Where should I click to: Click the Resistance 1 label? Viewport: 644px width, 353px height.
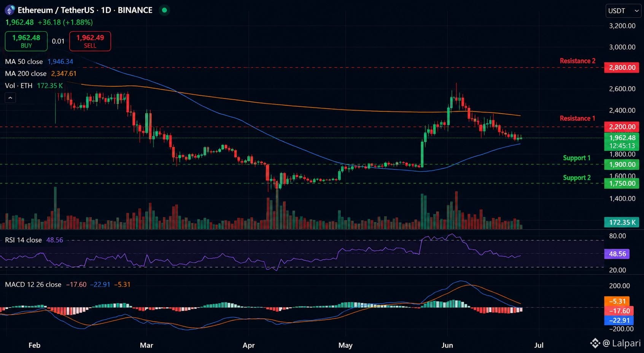(x=577, y=119)
